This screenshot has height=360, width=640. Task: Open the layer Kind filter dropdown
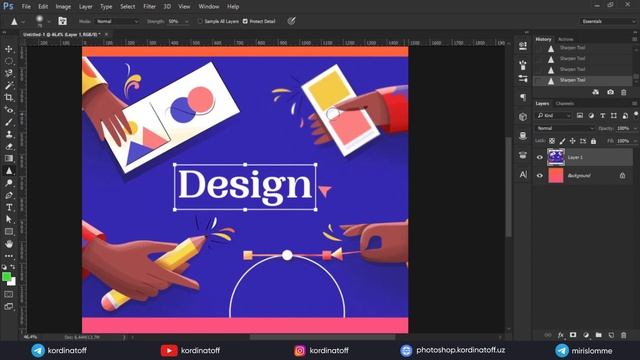click(x=553, y=116)
